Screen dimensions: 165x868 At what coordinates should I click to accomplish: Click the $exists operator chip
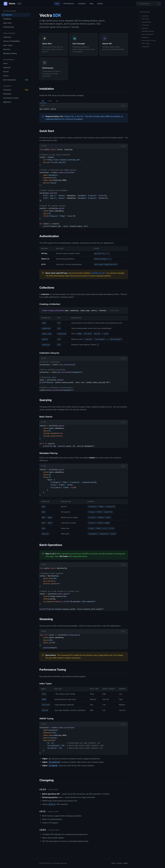[x=45, y=534]
